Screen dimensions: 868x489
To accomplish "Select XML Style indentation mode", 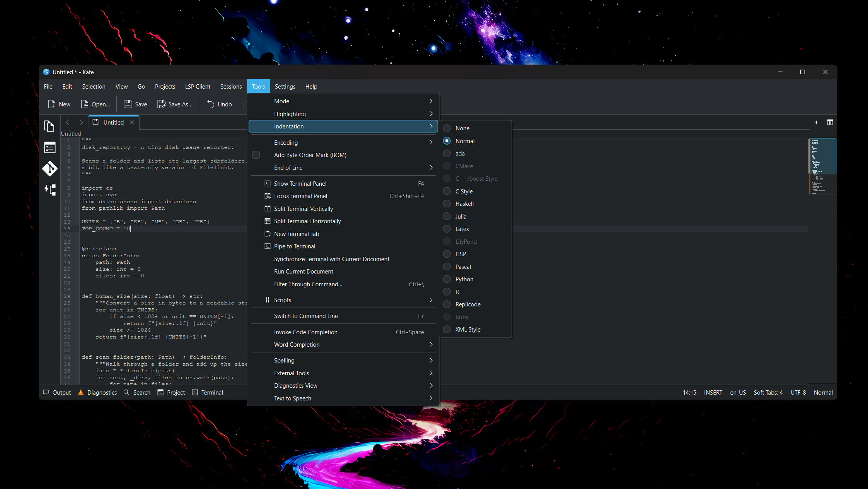I will point(475,330).
